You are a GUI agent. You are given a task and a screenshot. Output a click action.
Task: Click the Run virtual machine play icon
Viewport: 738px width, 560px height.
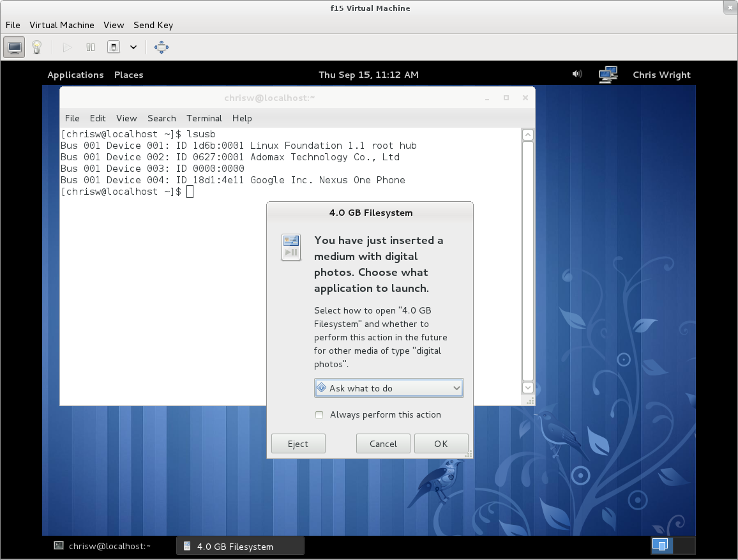(67, 47)
